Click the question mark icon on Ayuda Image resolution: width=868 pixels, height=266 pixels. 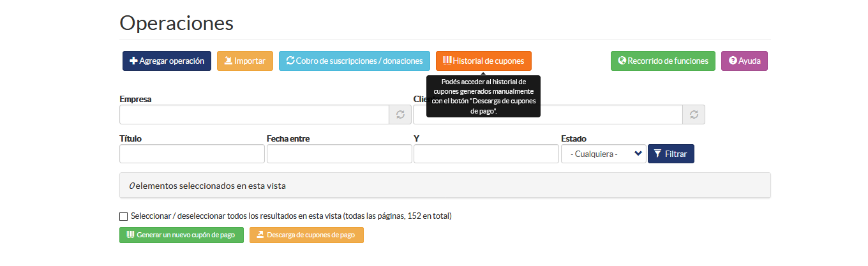tap(733, 61)
